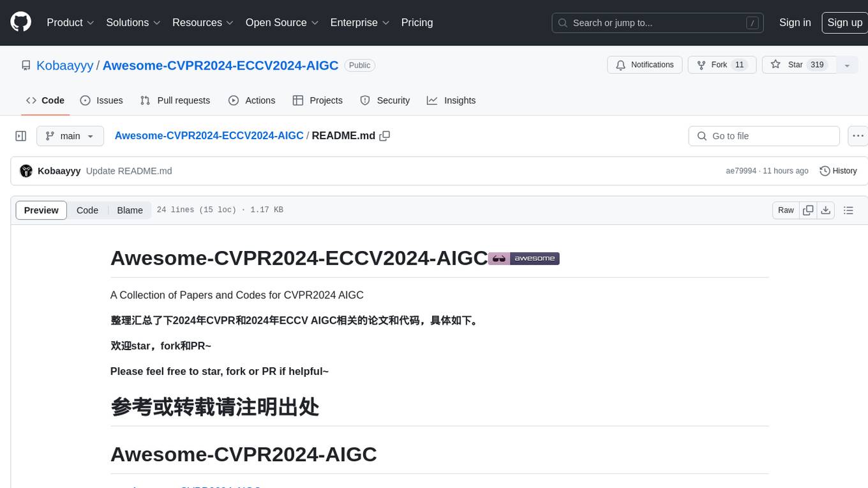Viewport: 868px width, 488px height.
Task: Open commit ae79994
Action: click(741, 171)
